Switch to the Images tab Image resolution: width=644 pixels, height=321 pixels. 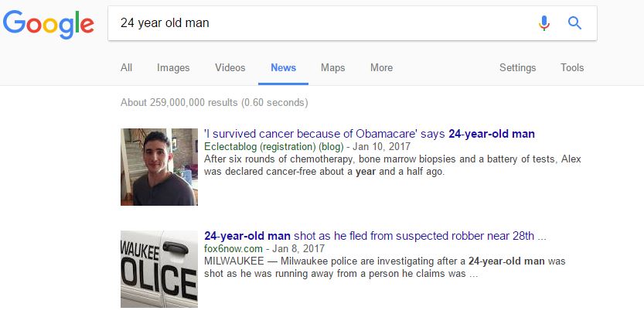point(173,68)
